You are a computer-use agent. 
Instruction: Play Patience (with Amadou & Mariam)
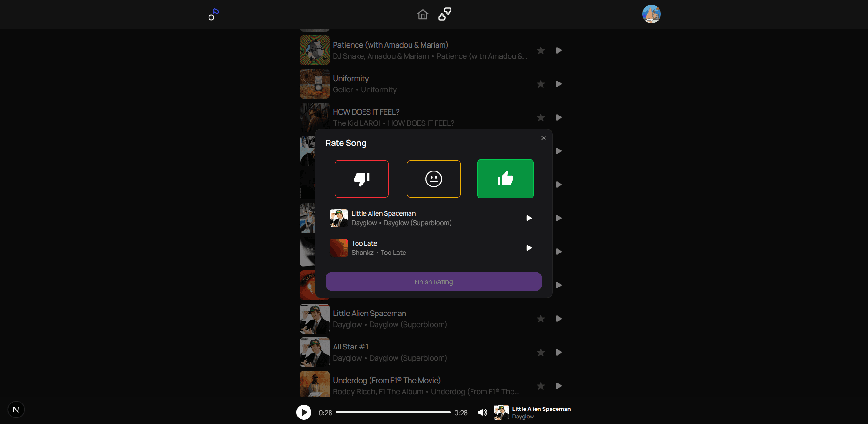pos(559,50)
